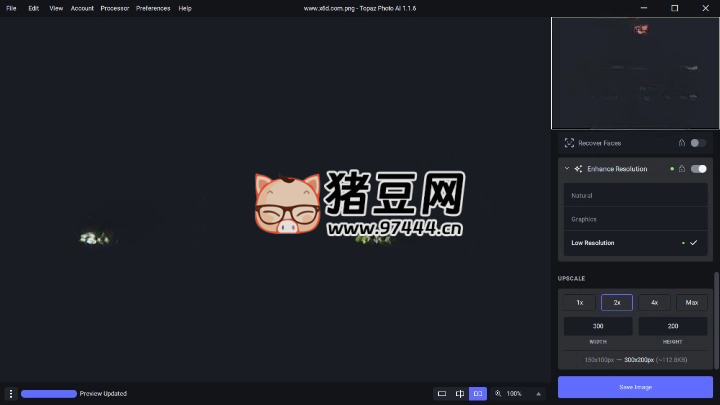Select the side-by-side view mode icon
This screenshot has height=405, width=720.
[x=478, y=394]
